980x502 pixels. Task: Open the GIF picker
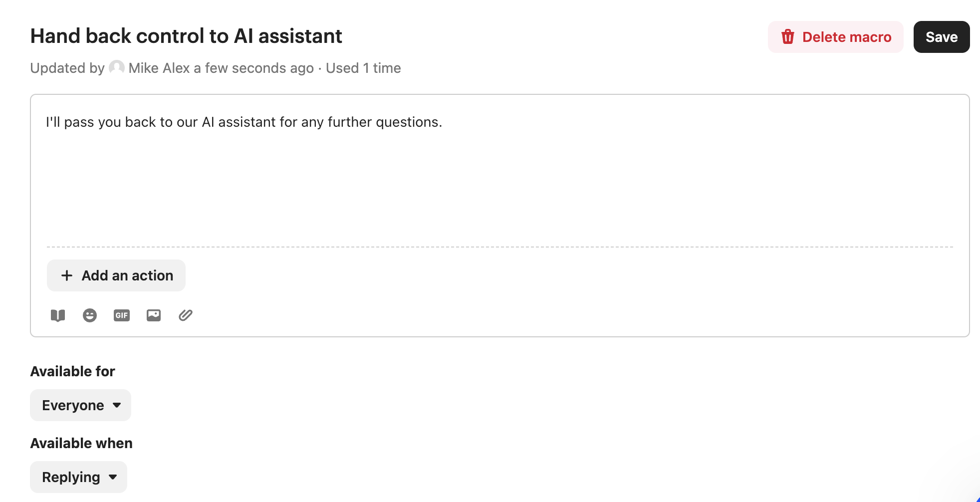[122, 315]
